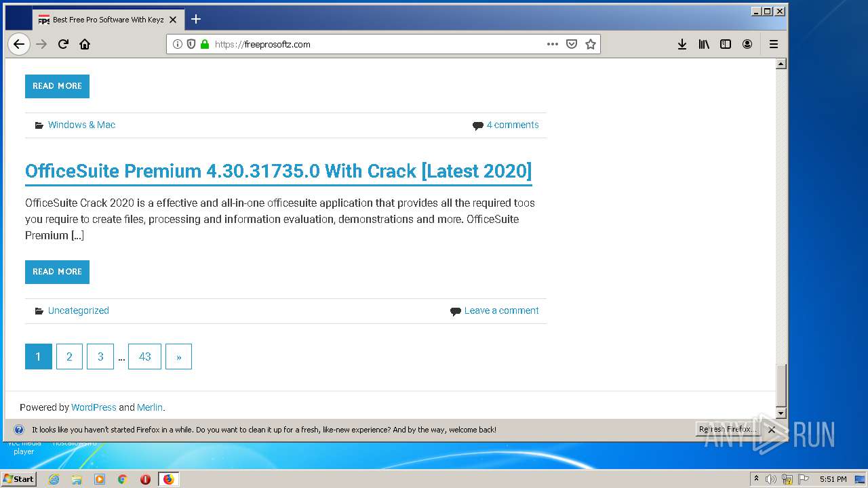
Task: Click the vertical scrollbar thumb
Action: click(781, 385)
